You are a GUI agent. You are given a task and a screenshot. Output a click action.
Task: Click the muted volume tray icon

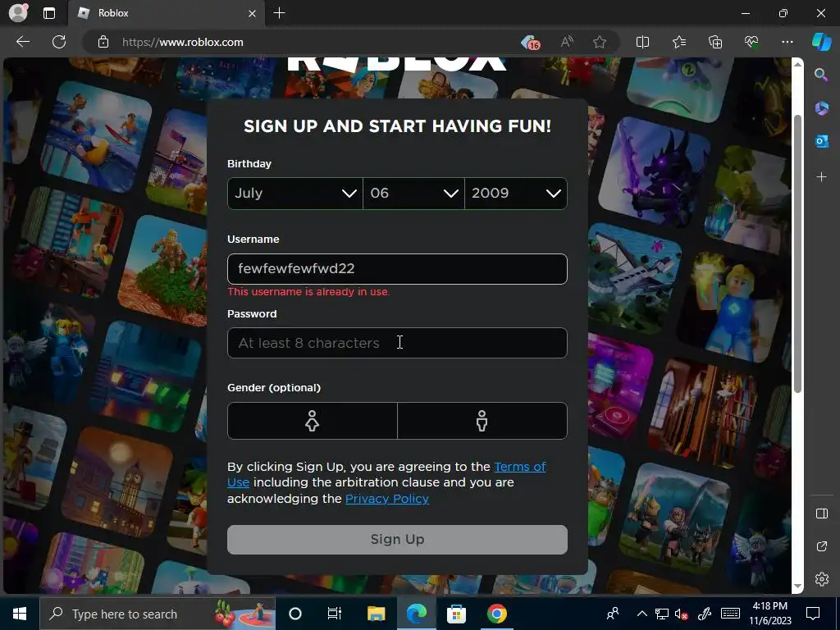click(682, 614)
